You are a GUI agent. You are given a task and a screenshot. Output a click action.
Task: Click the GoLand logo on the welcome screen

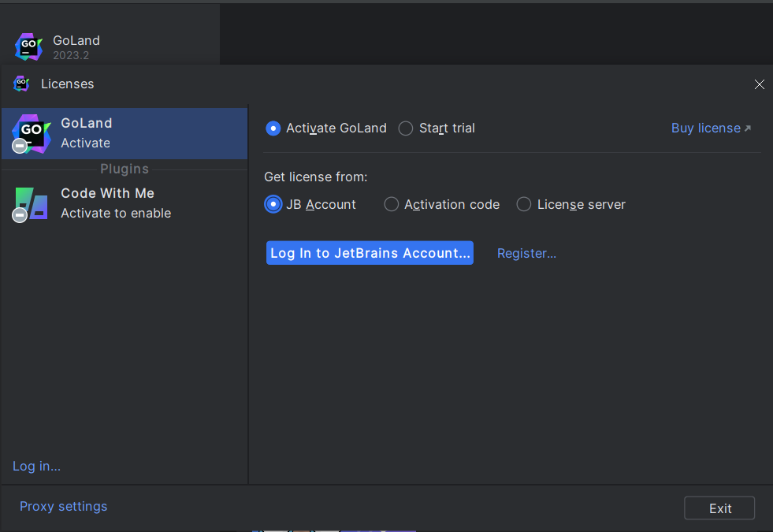[x=28, y=47]
